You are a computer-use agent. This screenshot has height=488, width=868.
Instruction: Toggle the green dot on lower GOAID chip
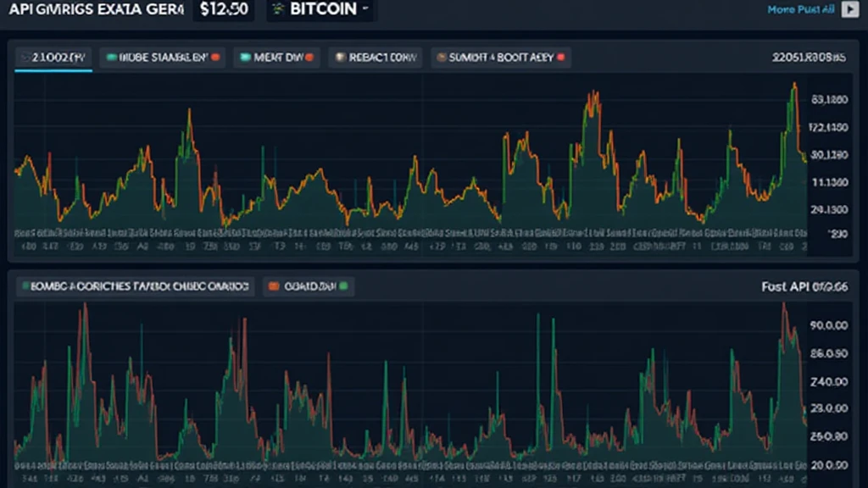343,286
